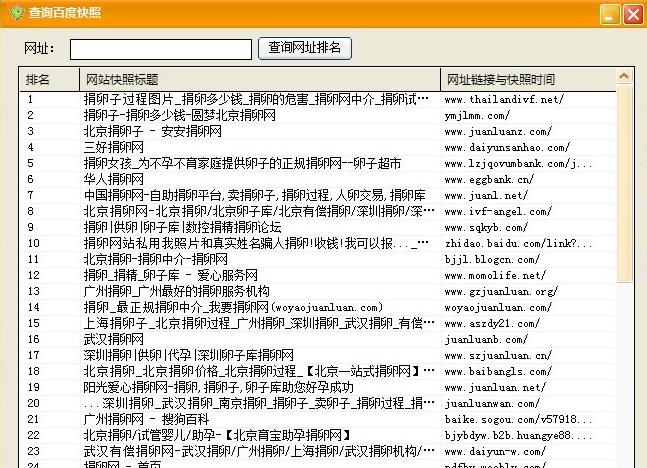Select row 阳光爱心捐卵网-捐卵,捐卵子

(318, 388)
